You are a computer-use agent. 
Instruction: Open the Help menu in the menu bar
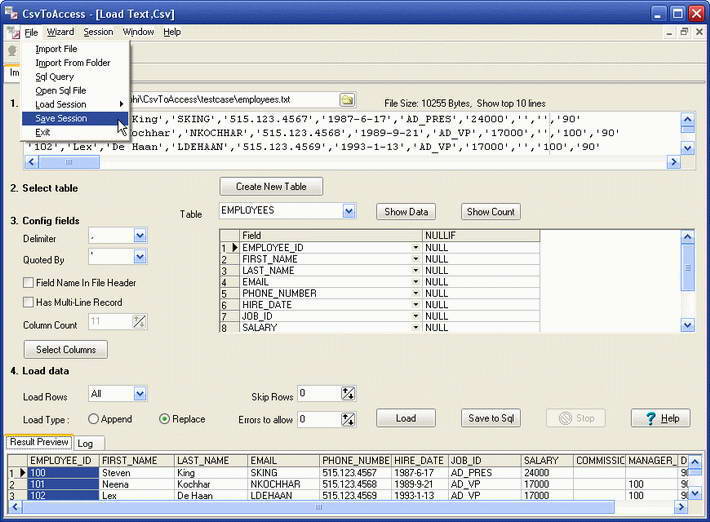[x=172, y=32]
